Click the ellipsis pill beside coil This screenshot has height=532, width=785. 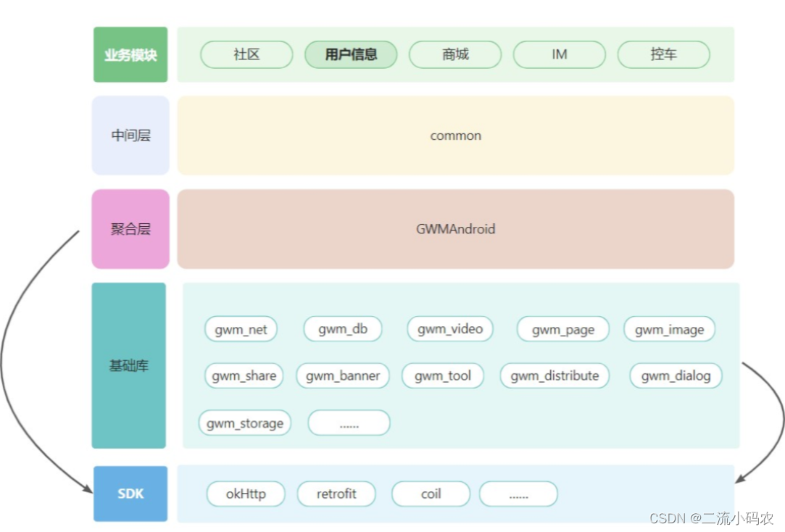(x=519, y=494)
